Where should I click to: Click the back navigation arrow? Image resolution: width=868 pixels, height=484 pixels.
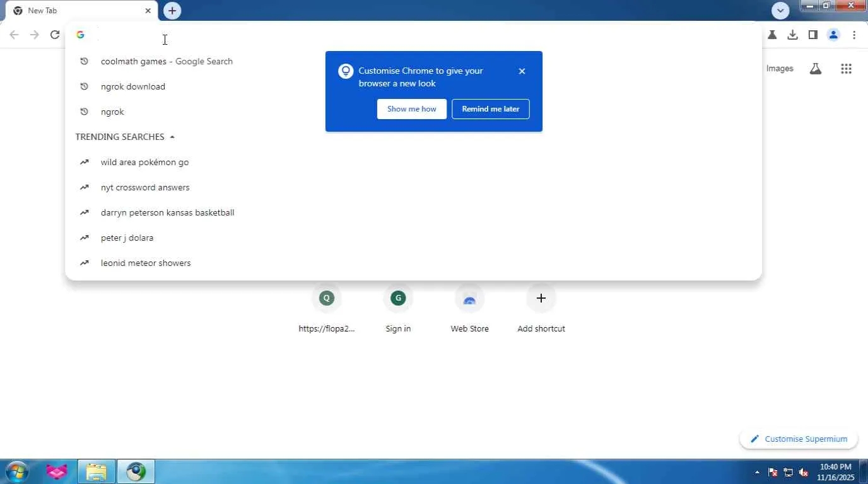(x=14, y=35)
